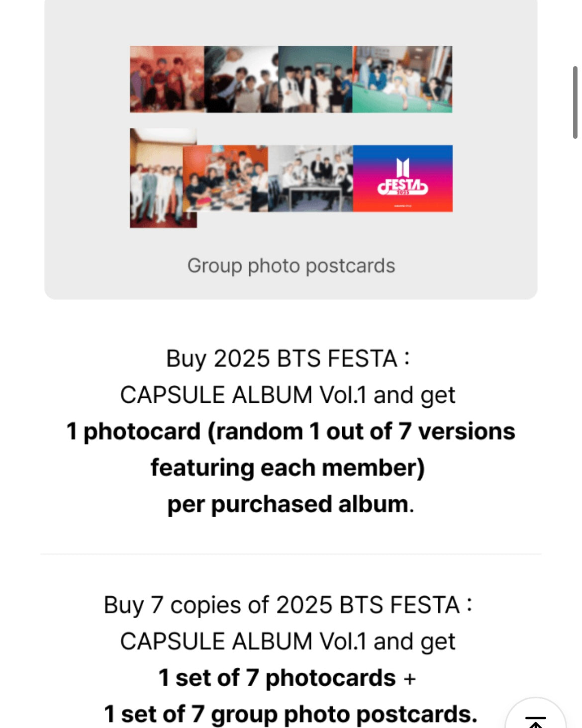Click the second "CAPSULE ALBUM Vol.1 and get" line
This screenshot has height=728, width=582.
[288, 641]
